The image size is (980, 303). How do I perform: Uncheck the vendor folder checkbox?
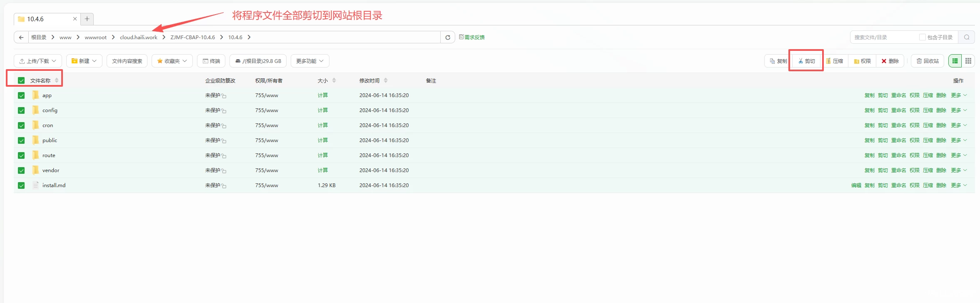21,170
